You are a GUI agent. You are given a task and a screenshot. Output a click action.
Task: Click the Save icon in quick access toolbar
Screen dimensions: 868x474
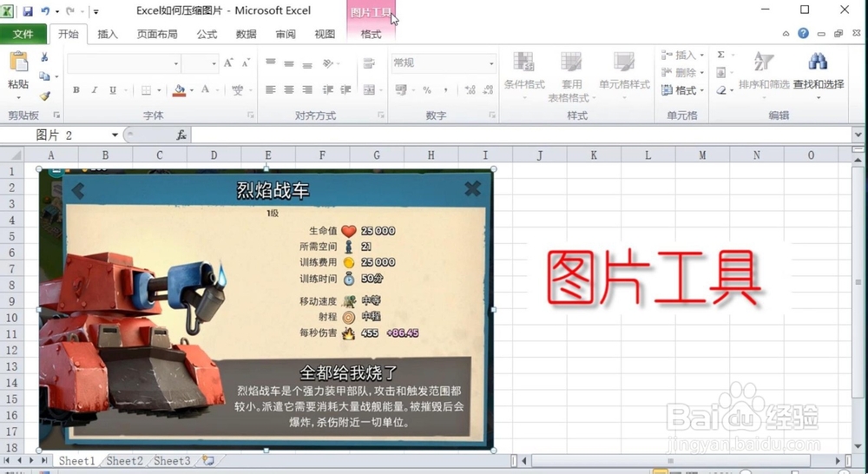coord(27,10)
